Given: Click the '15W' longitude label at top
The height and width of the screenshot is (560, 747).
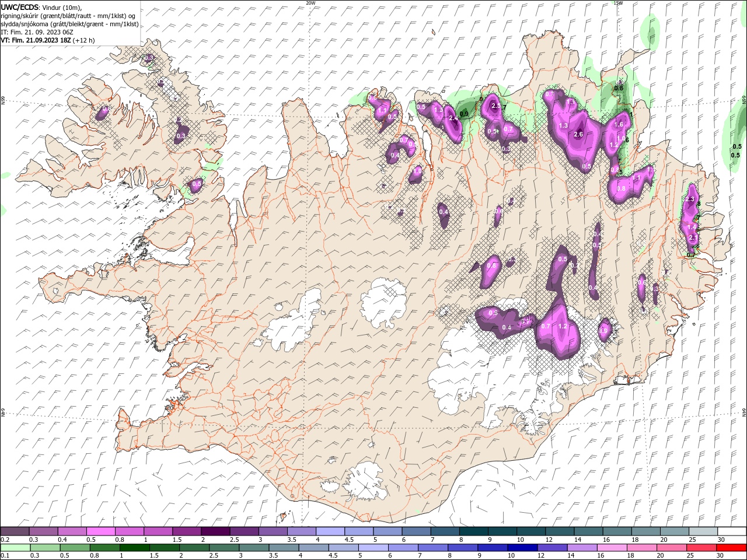Looking at the screenshot, I should click(618, 3).
